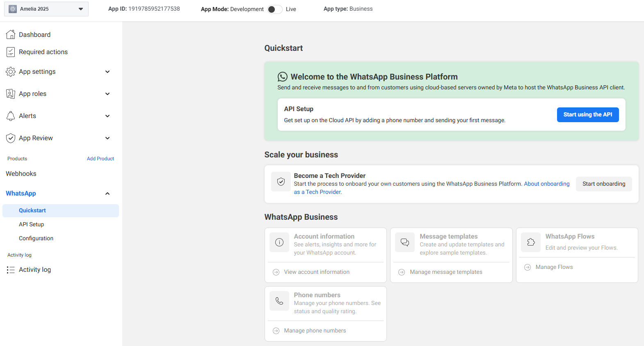Click the Message templates card title
The image size is (644, 346).
point(449,237)
